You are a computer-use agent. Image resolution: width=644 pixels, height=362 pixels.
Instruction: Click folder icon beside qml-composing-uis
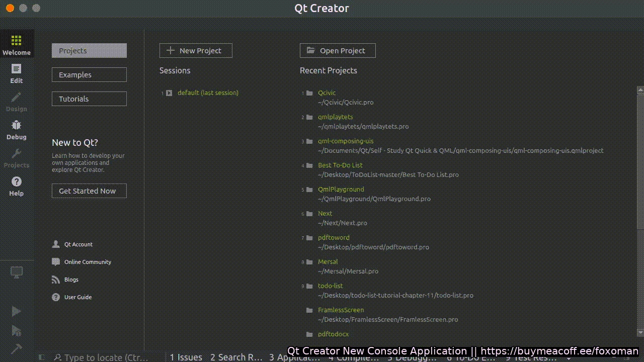tap(310, 141)
